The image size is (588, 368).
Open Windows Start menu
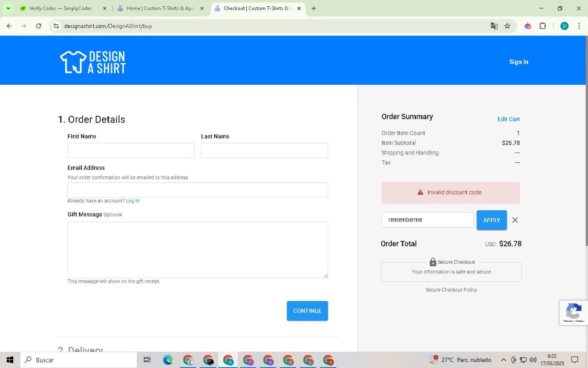click(x=10, y=360)
